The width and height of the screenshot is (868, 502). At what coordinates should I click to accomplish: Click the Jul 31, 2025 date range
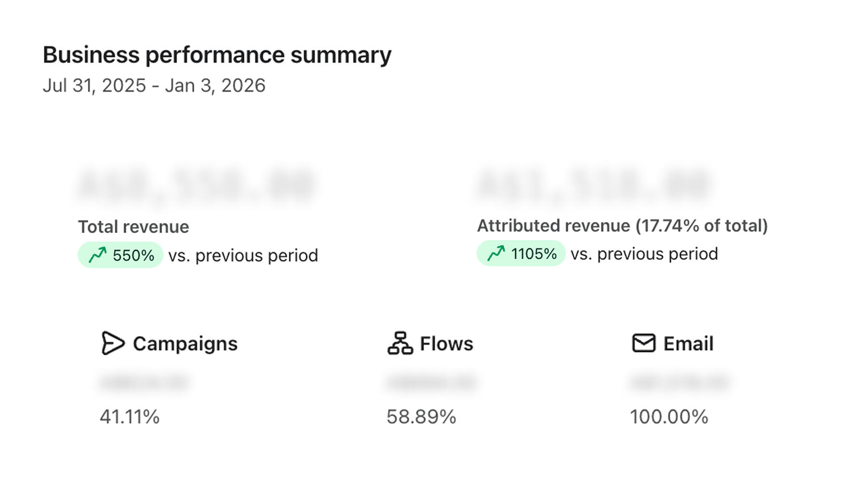[154, 85]
